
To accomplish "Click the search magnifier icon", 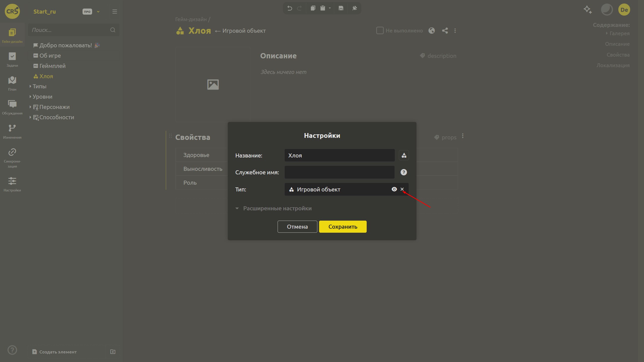I will [x=112, y=30].
